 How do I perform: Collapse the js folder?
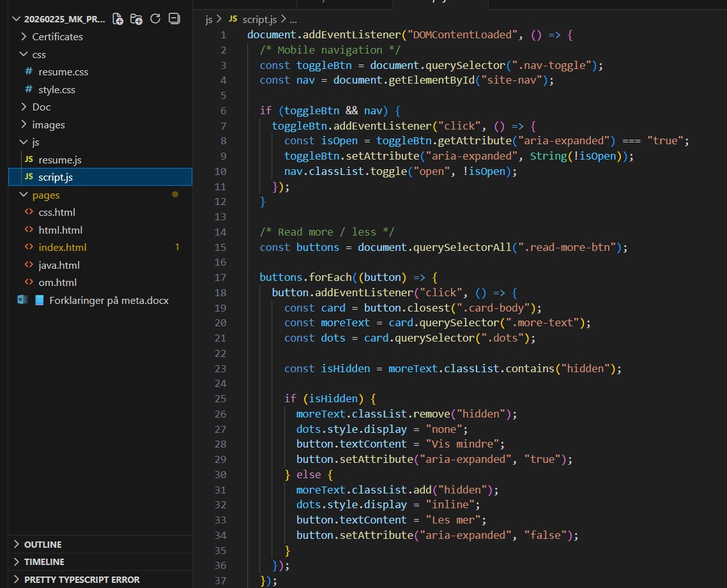tap(24, 142)
